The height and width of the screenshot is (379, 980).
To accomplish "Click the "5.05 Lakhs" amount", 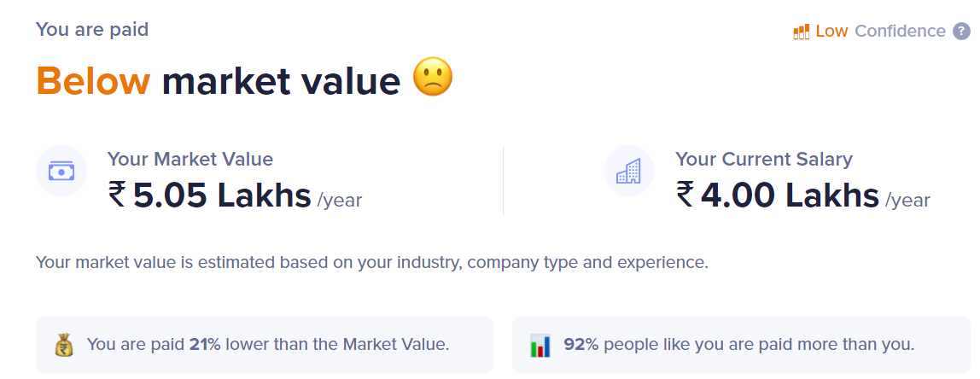I will (222, 195).
